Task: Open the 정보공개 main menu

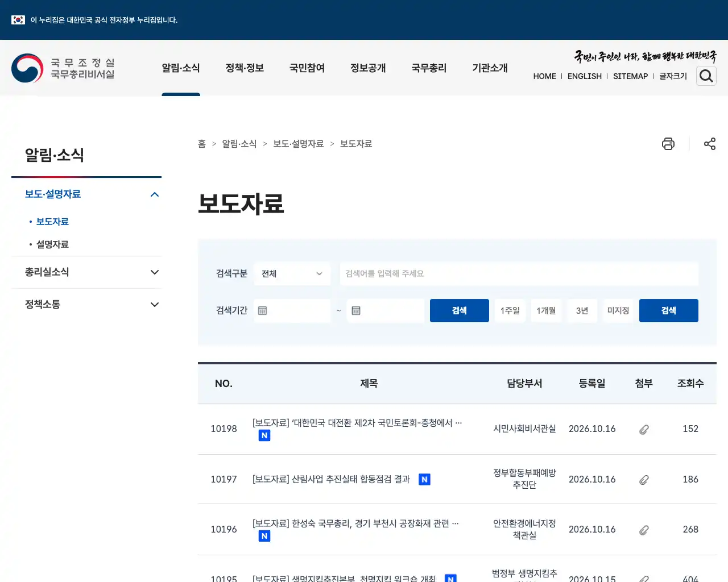Action: (368, 68)
